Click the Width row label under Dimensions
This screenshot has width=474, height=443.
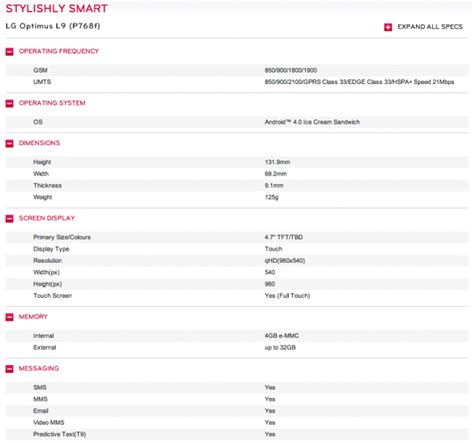coord(41,174)
